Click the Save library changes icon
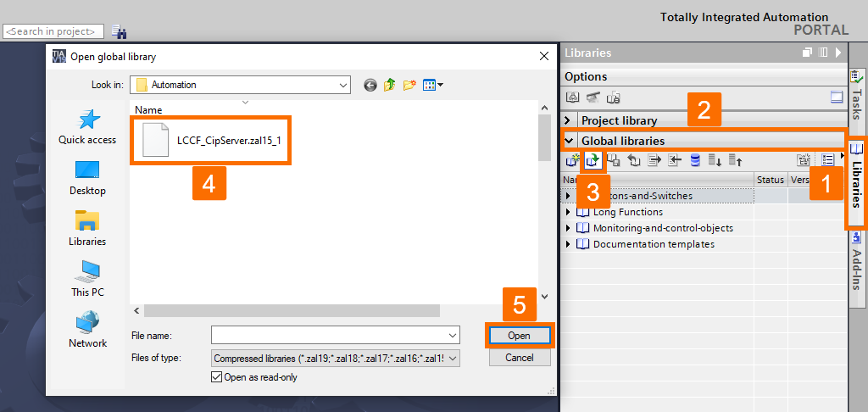Image resolution: width=868 pixels, height=412 pixels. (x=613, y=160)
